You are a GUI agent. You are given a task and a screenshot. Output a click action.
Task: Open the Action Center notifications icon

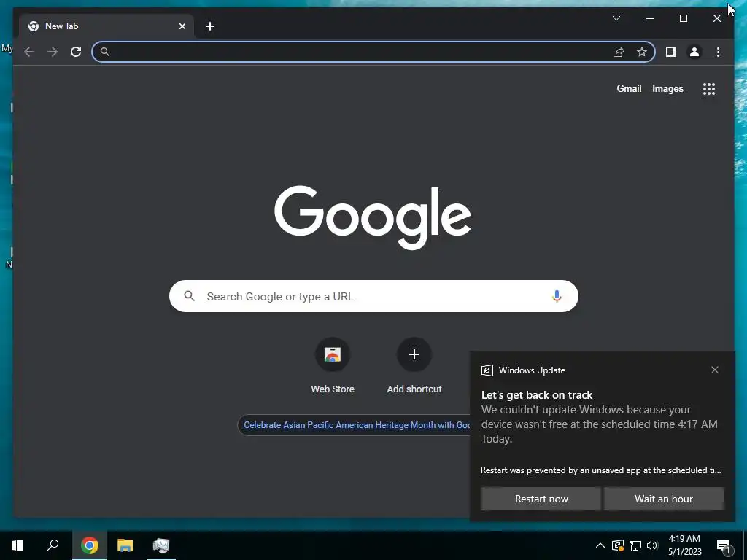(x=724, y=545)
